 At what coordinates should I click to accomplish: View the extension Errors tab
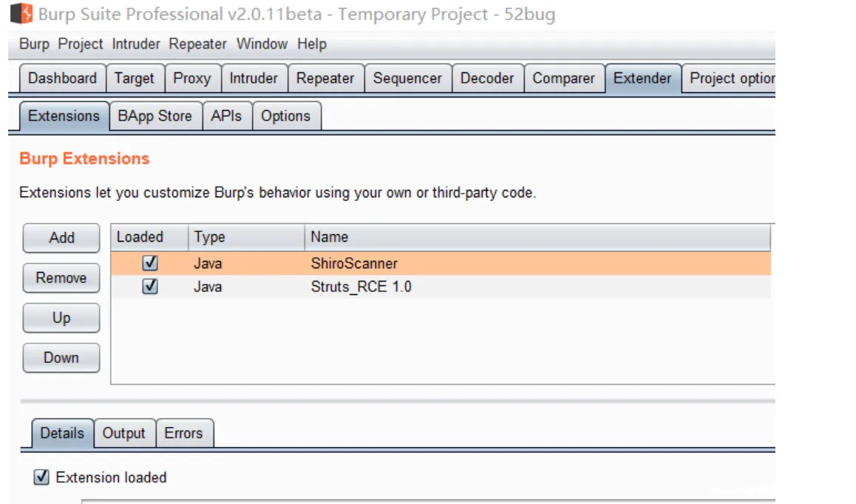tap(183, 433)
